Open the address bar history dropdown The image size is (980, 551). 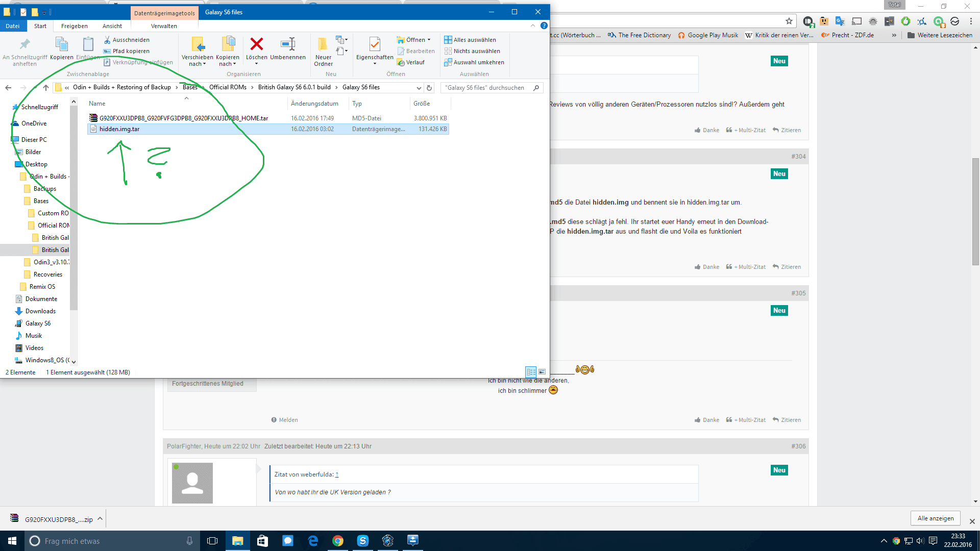pos(419,88)
